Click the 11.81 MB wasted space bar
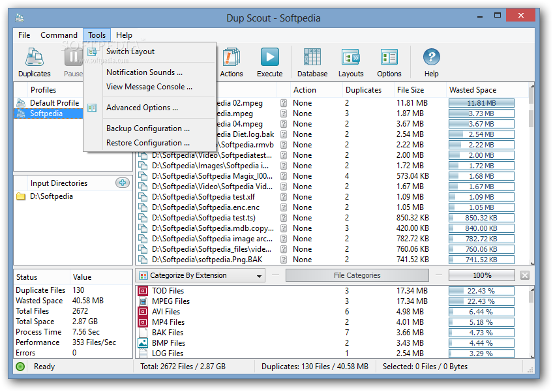This screenshot has width=553, height=392. [481, 103]
